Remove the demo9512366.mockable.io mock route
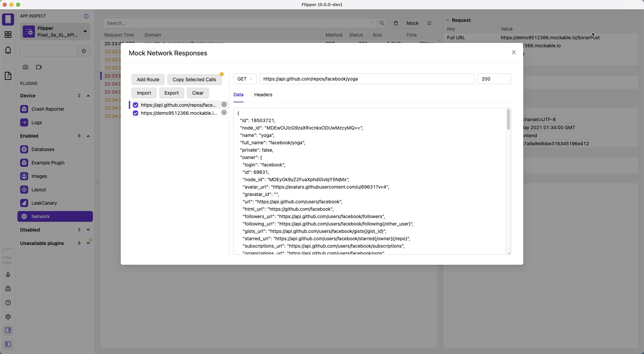The image size is (644, 354). [224, 113]
